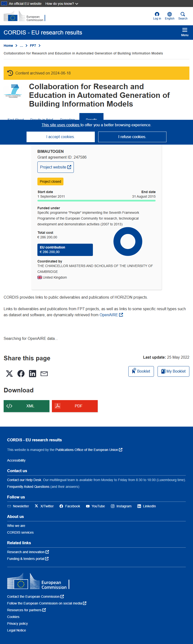Add page to Booklet

[141, 371]
